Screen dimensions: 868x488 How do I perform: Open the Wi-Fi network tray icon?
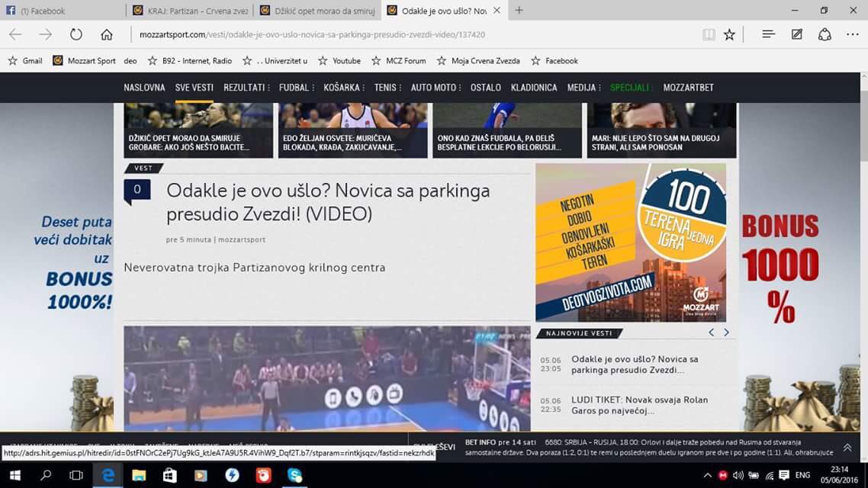coord(770,475)
